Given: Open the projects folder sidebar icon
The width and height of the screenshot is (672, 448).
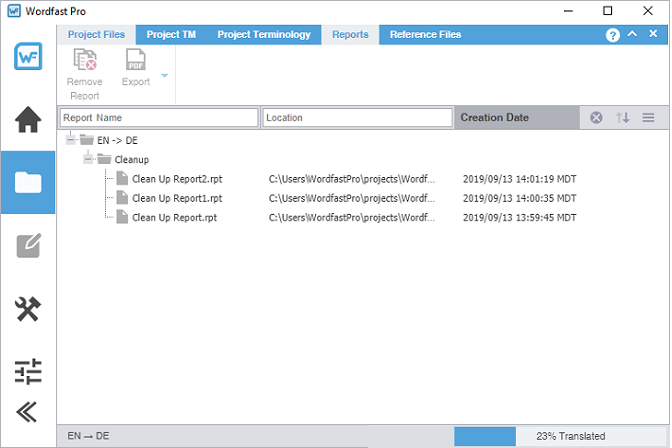Looking at the screenshot, I should coord(28,182).
